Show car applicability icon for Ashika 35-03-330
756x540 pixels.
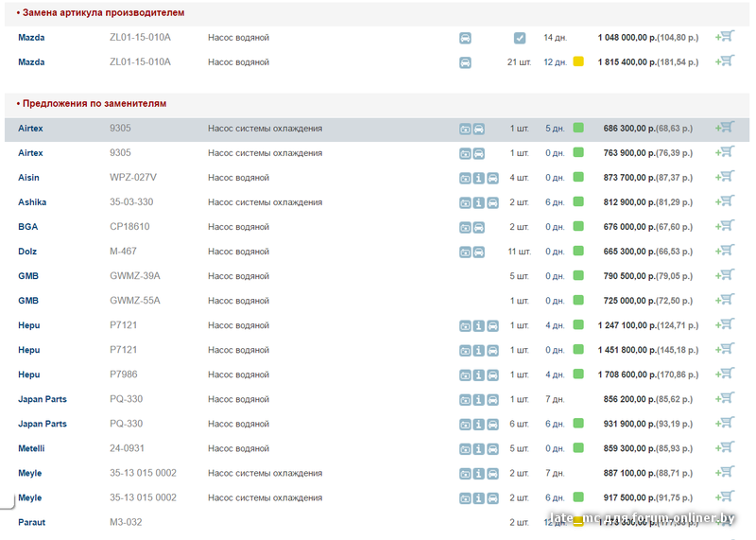(x=492, y=202)
